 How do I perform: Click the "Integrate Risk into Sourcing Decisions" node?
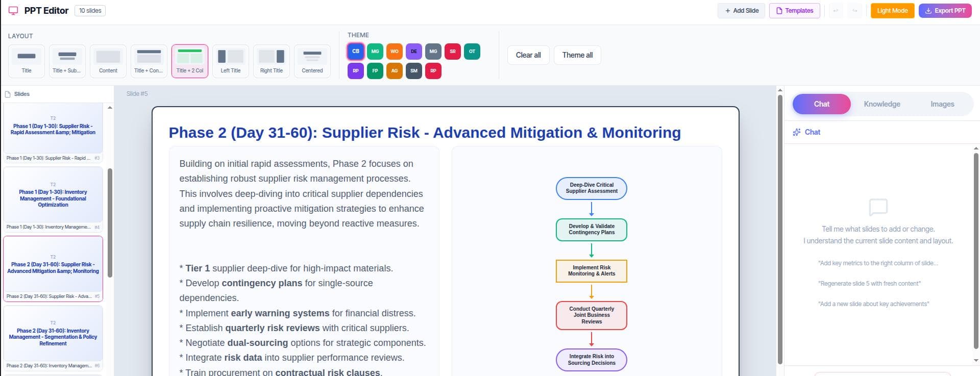[x=592, y=360]
